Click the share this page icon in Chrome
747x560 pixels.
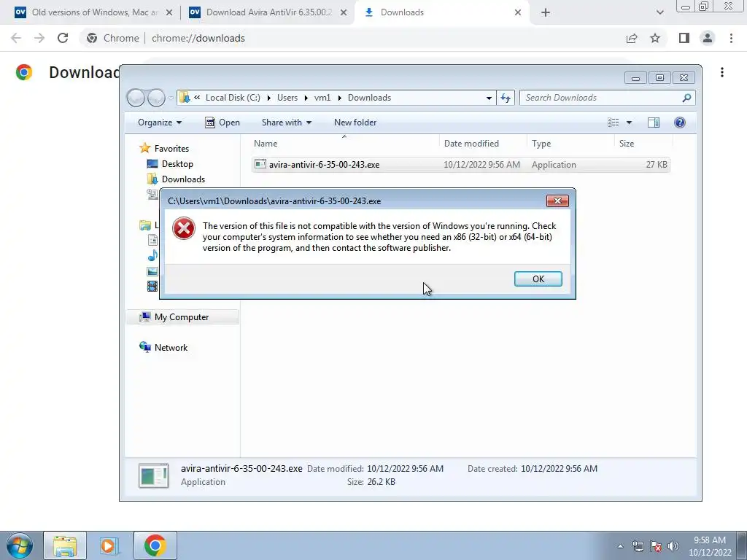tap(632, 38)
